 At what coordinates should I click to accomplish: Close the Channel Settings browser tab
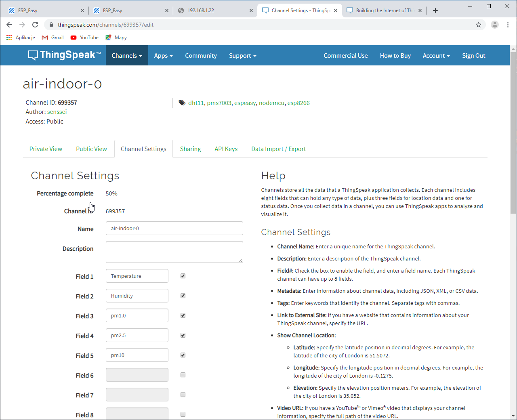[x=336, y=10]
